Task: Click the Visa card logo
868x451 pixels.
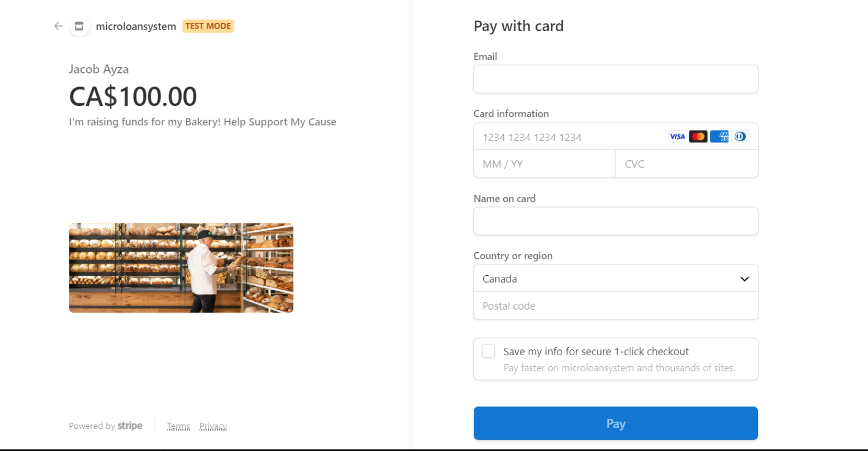Action: (x=677, y=137)
